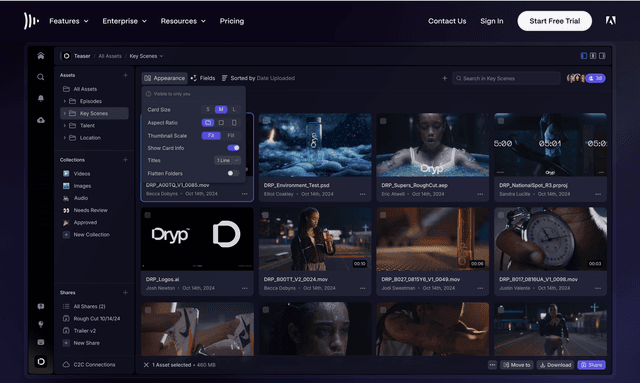
Task: Open more options for DRP_Supers_RoughCut.aep
Action: point(480,194)
